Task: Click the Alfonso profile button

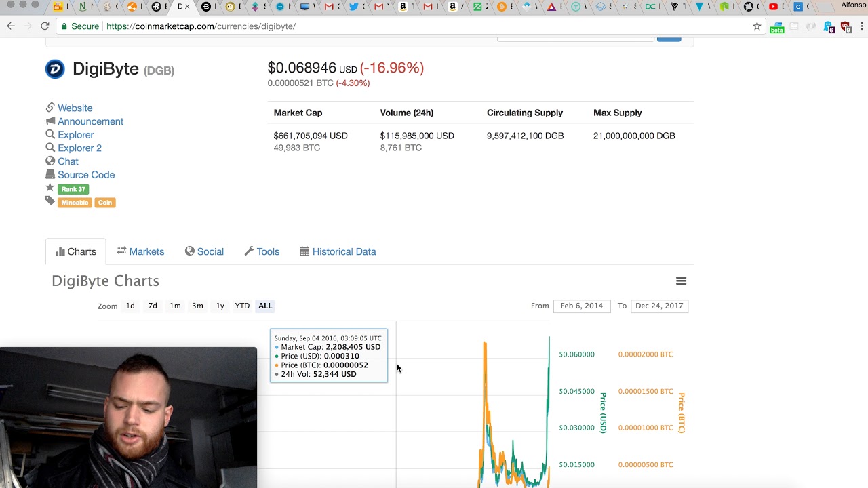Action: pyautogui.click(x=852, y=5)
